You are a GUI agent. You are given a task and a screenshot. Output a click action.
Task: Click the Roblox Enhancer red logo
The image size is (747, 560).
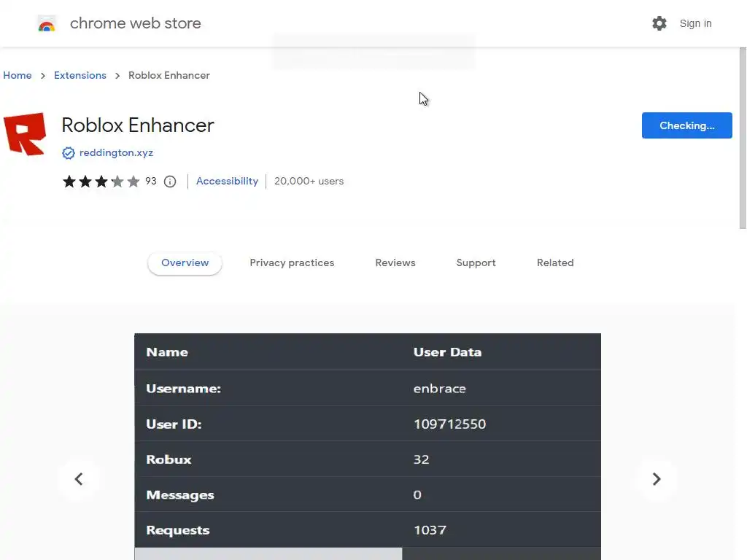[x=26, y=133]
